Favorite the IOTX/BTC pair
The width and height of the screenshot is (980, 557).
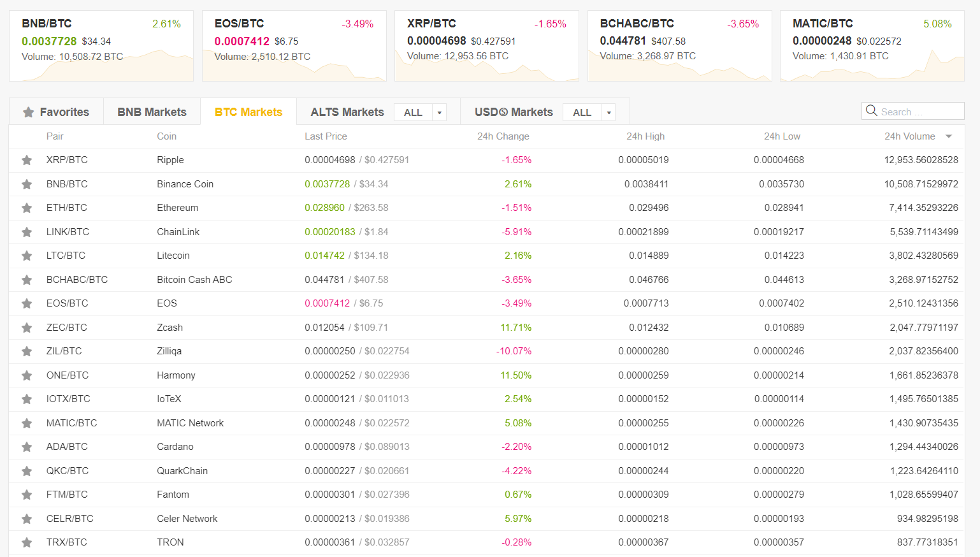pos(27,400)
